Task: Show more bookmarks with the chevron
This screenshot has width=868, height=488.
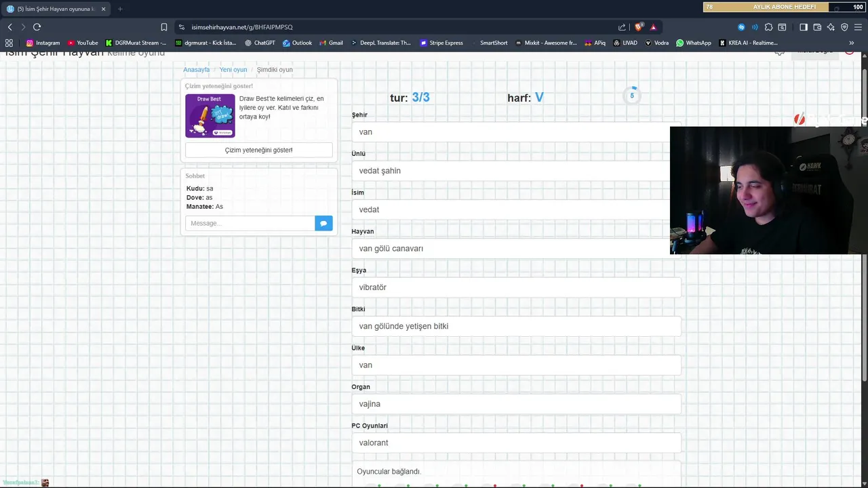Action: click(x=852, y=43)
